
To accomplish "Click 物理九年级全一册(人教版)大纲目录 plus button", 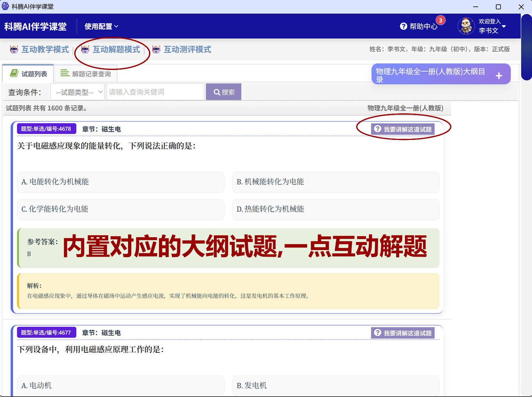I will click(x=499, y=75).
